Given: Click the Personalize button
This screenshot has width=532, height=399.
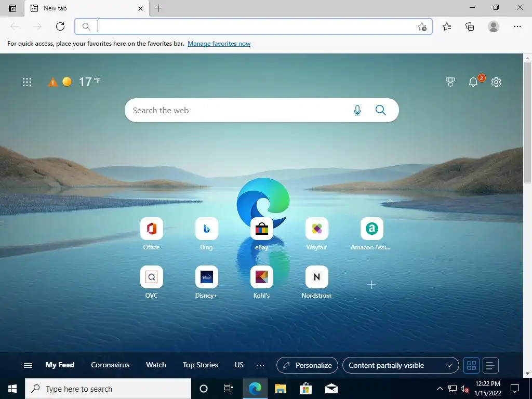Looking at the screenshot, I should coord(307,365).
